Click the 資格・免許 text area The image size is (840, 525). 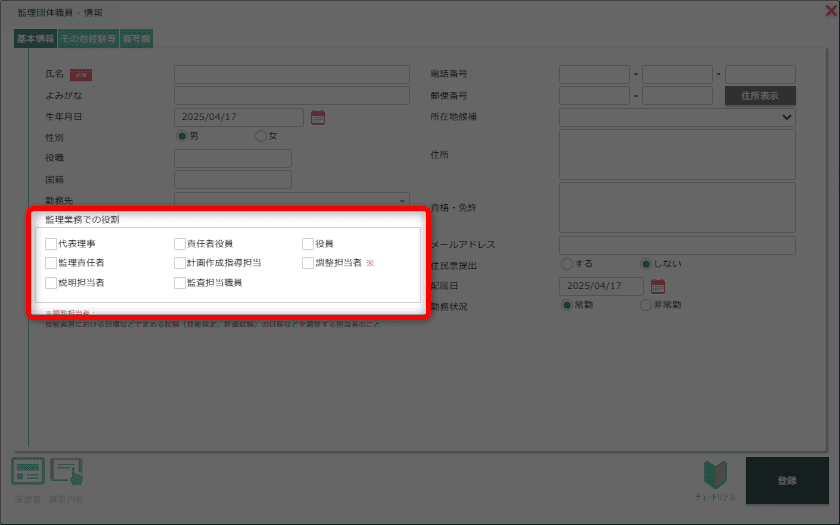point(677,207)
